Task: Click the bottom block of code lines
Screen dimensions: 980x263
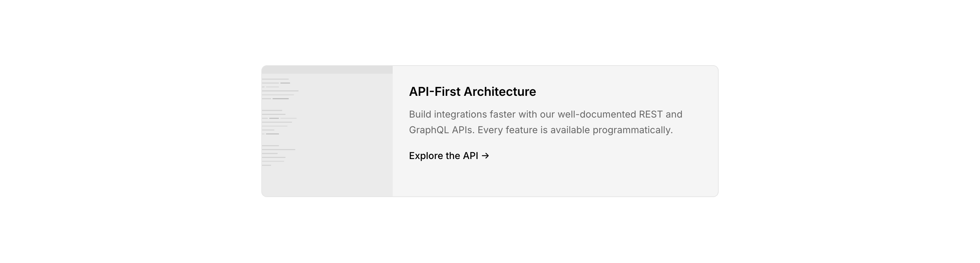Action: 276,155
